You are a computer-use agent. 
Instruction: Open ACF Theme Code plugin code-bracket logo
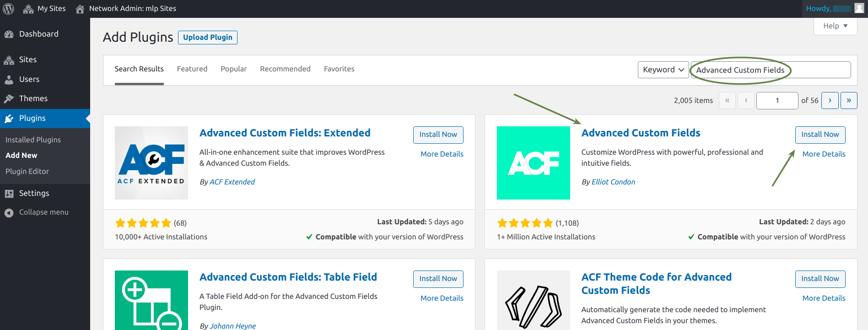(x=534, y=300)
